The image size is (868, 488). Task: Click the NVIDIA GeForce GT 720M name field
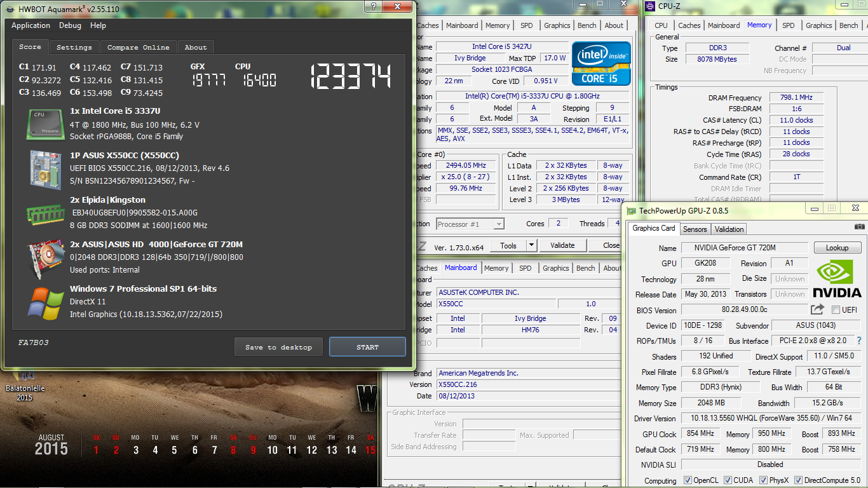pos(744,248)
